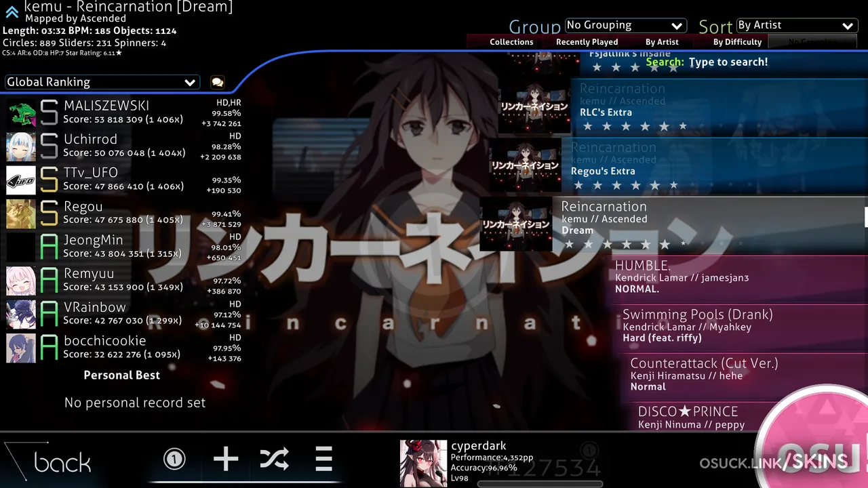The width and height of the screenshot is (868, 488).
Task: Select TTv_UFO leaderboard score
Action: coord(124,179)
